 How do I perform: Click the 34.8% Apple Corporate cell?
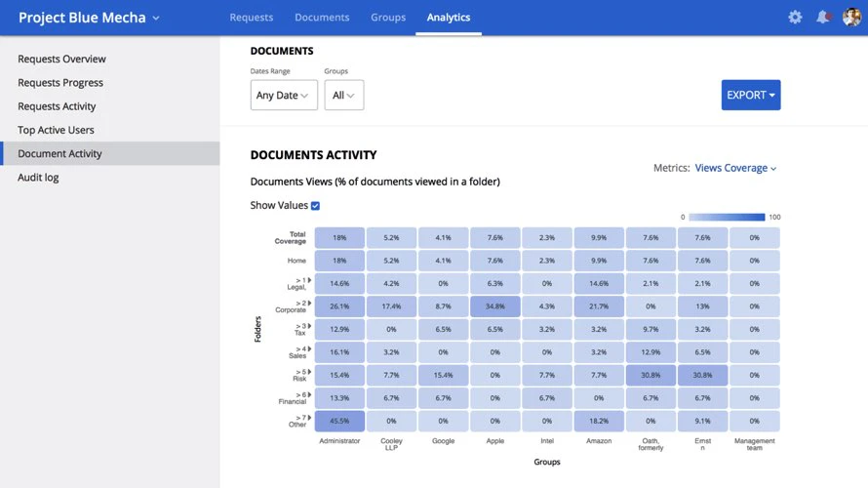(494, 306)
